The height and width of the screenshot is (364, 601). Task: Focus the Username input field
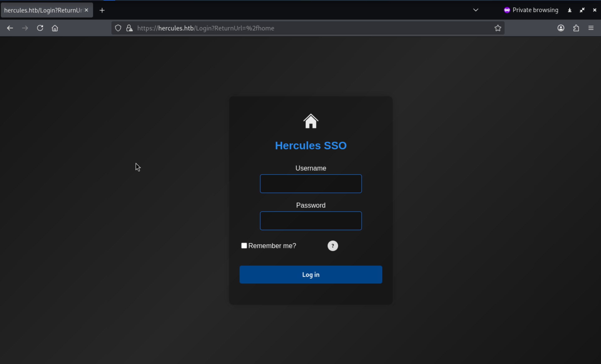coord(311,184)
